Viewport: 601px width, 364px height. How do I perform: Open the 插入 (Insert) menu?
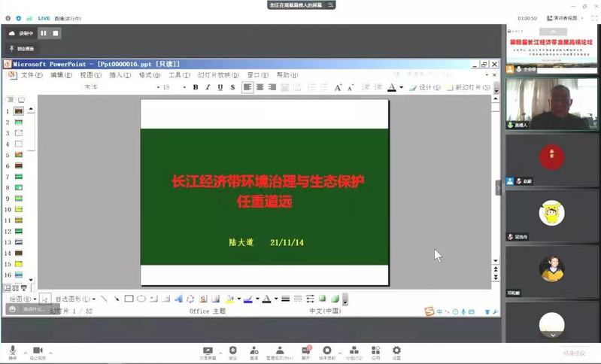pyautogui.click(x=120, y=75)
